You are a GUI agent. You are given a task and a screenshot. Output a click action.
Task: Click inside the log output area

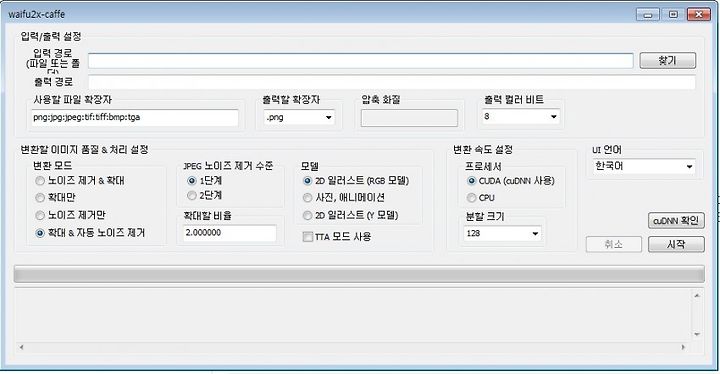[x=353, y=315]
